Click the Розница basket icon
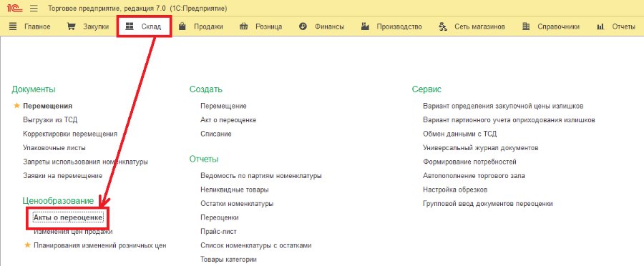Screen dimensions: 644x266 [243, 26]
